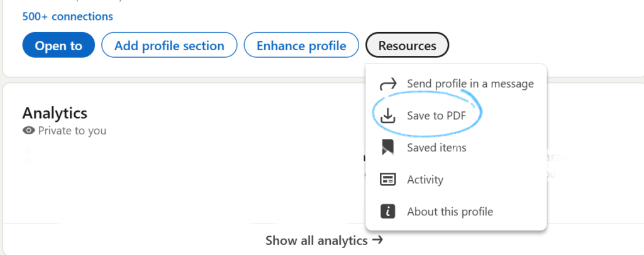Choose the Save to PDF option
This screenshot has height=255, width=644.
click(436, 116)
